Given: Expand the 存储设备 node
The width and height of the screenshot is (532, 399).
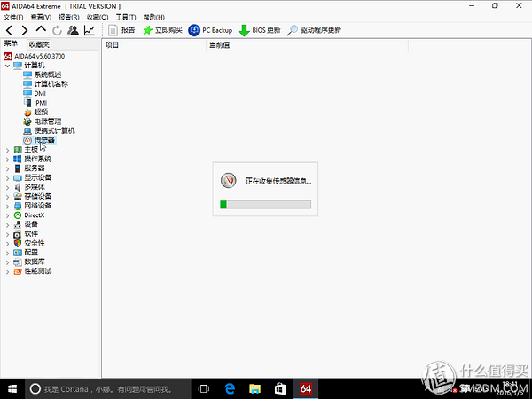Looking at the screenshot, I should (7, 197).
